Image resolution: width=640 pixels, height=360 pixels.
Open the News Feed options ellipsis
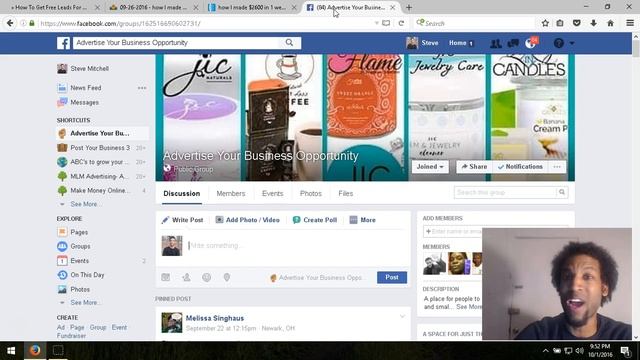tap(142, 88)
